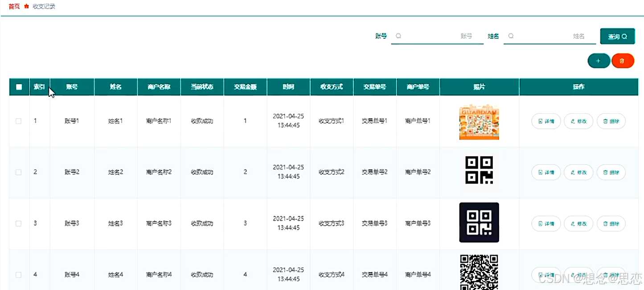This screenshot has width=644, height=290.
Task: Click the green plus add button
Action: (x=599, y=61)
